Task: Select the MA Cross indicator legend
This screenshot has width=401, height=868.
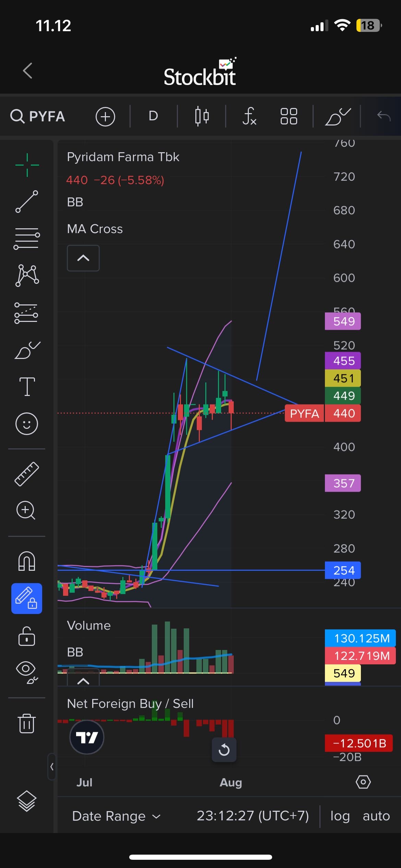Action: [95, 229]
